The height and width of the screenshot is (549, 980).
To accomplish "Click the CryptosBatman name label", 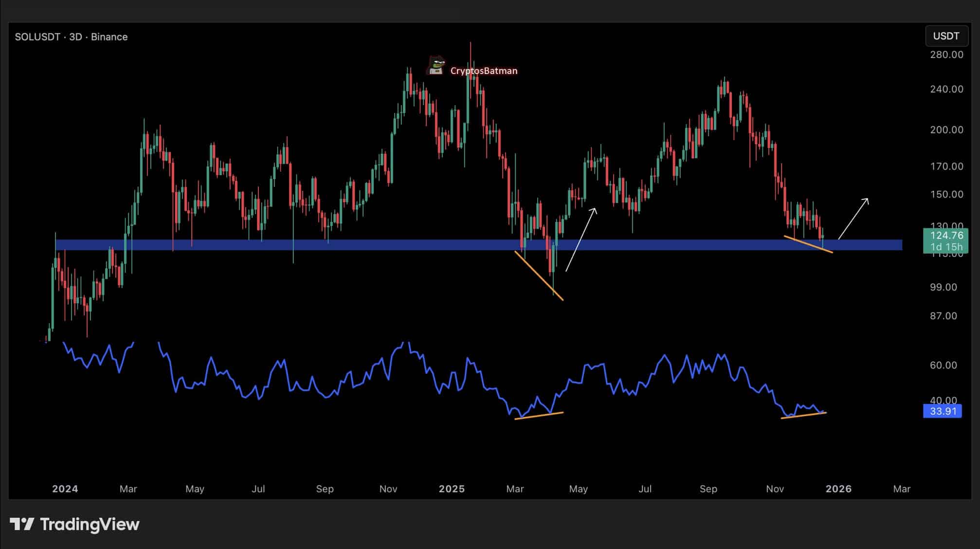I will pyautogui.click(x=483, y=71).
